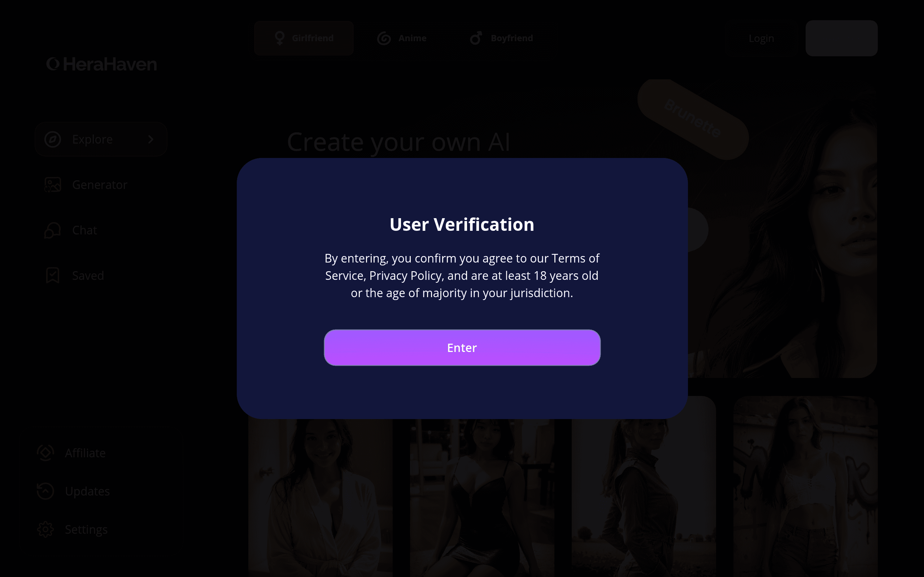Open the Chat bubble icon
The height and width of the screenshot is (577, 924).
click(53, 230)
